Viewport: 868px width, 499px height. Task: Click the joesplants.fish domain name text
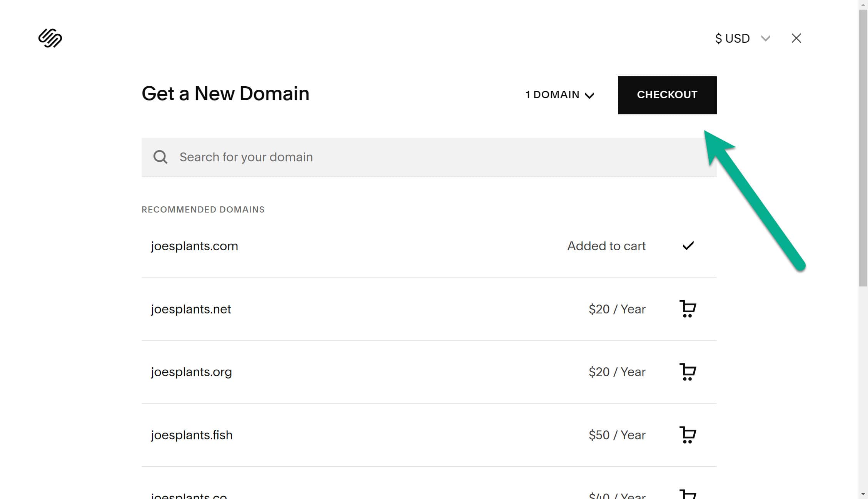click(x=192, y=435)
